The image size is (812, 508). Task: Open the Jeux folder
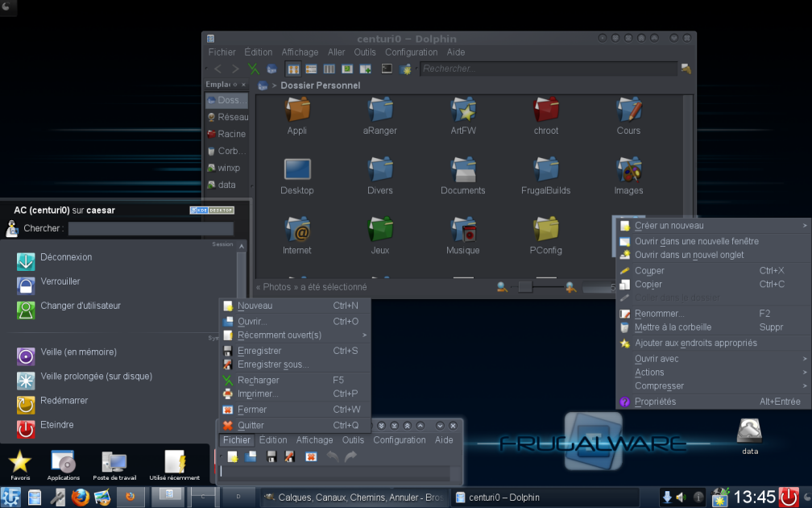coord(380,235)
